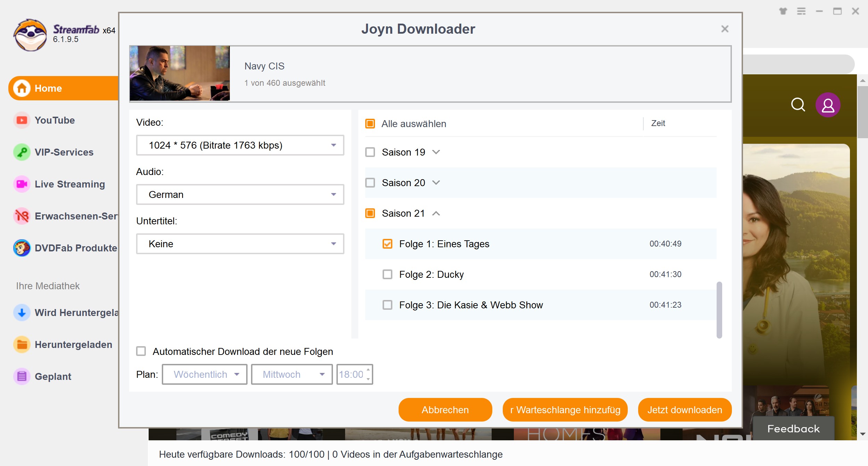Open the Audio language dropdown
This screenshot has height=466, width=868.
(240, 194)
